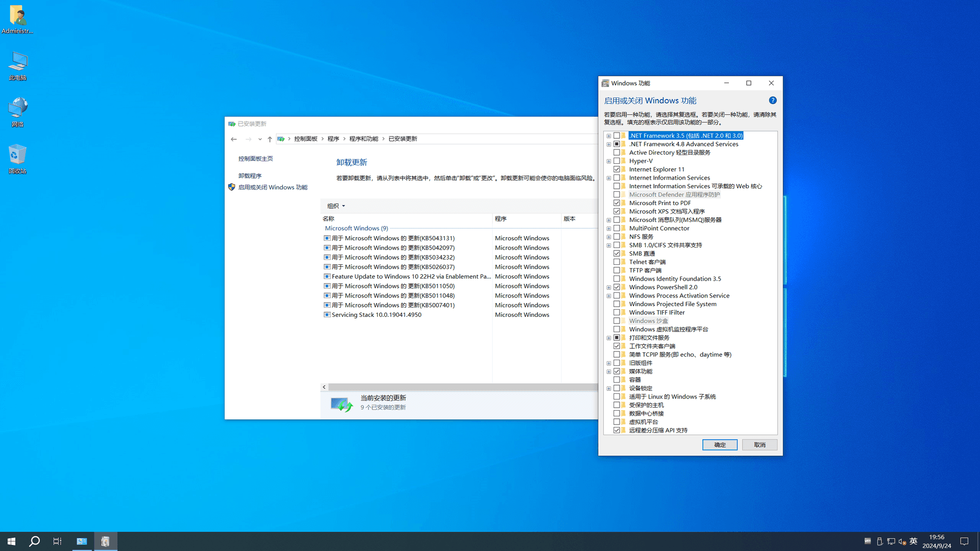Select update KB5011050 row

coord(393,286)
